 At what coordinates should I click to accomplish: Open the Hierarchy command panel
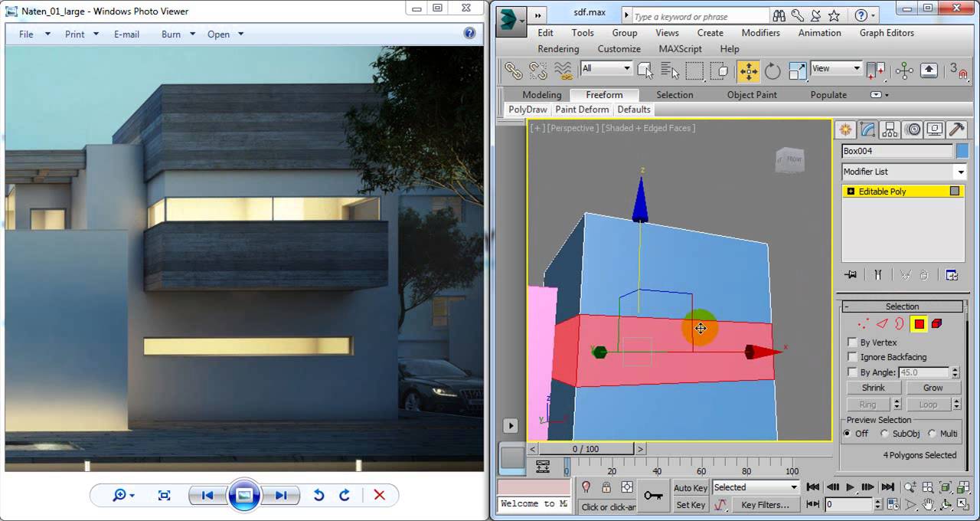point(890,129)
